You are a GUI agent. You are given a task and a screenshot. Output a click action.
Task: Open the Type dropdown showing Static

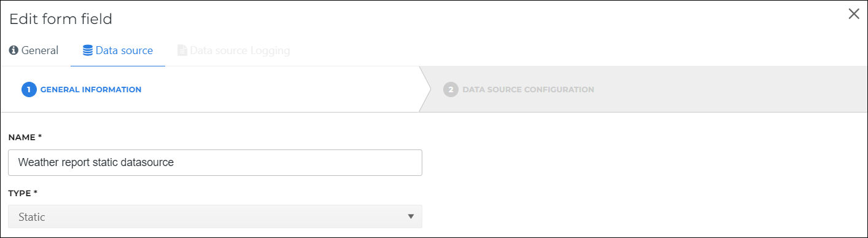pos(215,216)
